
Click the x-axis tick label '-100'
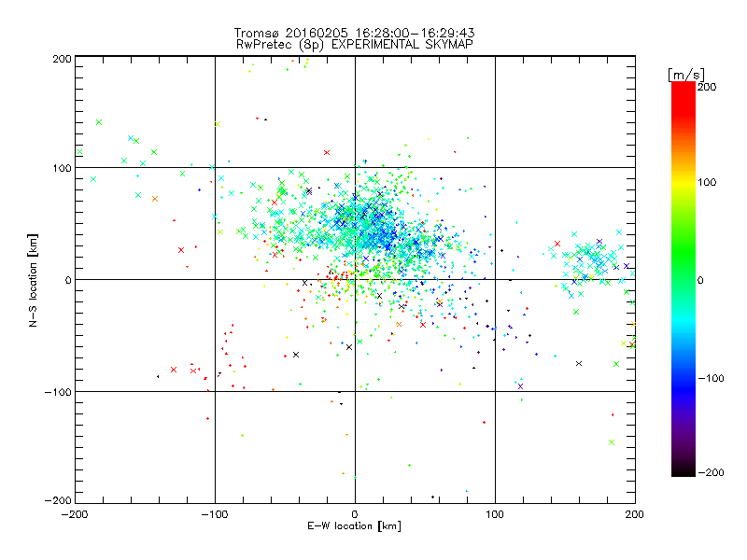point(215,515)
